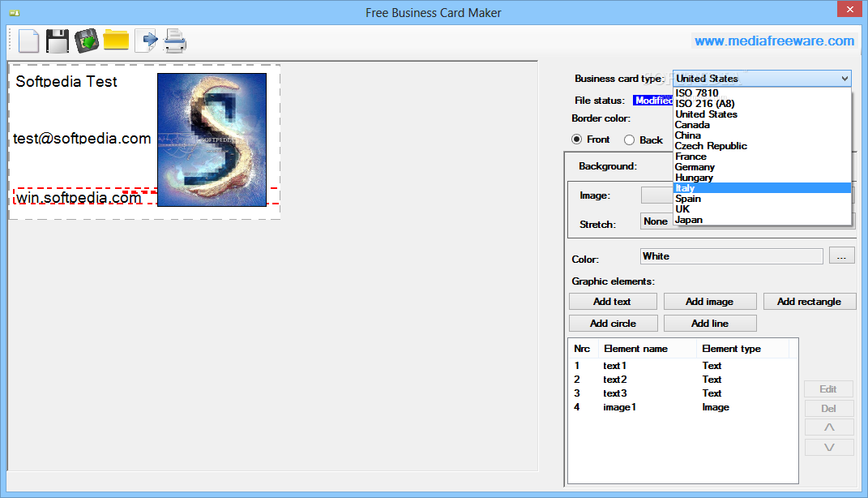Screen dimensions: 868x498
Task: Collapse the Business card type dropdown arrow
Action: 844,79
